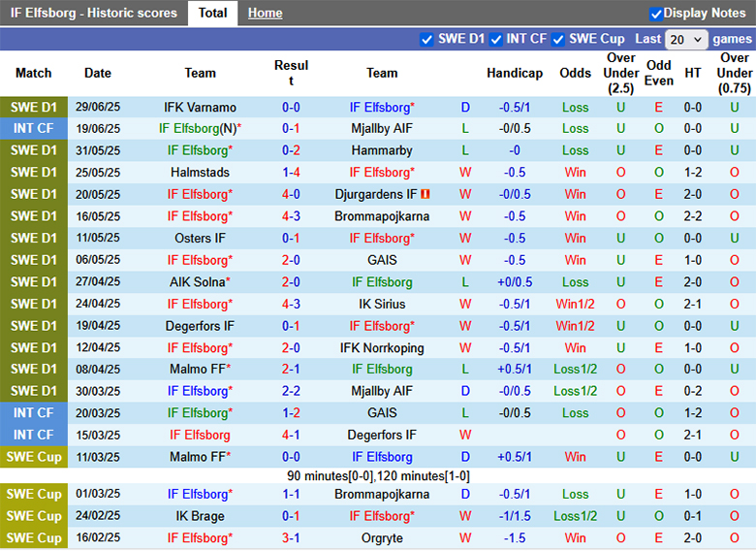756x551 pixels.
Task: Click IF Elfsborg(N) on 19/06/25 row
Action: pyautogui.click(x=198, y=128)
